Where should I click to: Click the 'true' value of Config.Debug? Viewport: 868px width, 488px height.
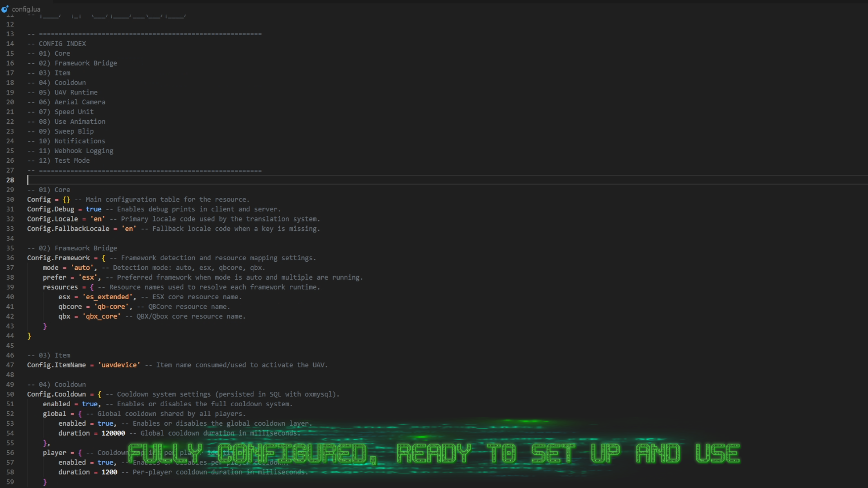(94, 209)
